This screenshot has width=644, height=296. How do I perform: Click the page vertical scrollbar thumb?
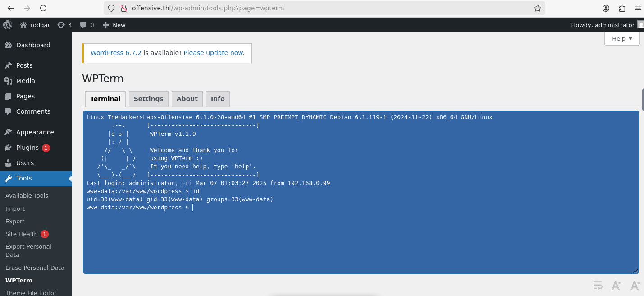[x=642, y=100]
